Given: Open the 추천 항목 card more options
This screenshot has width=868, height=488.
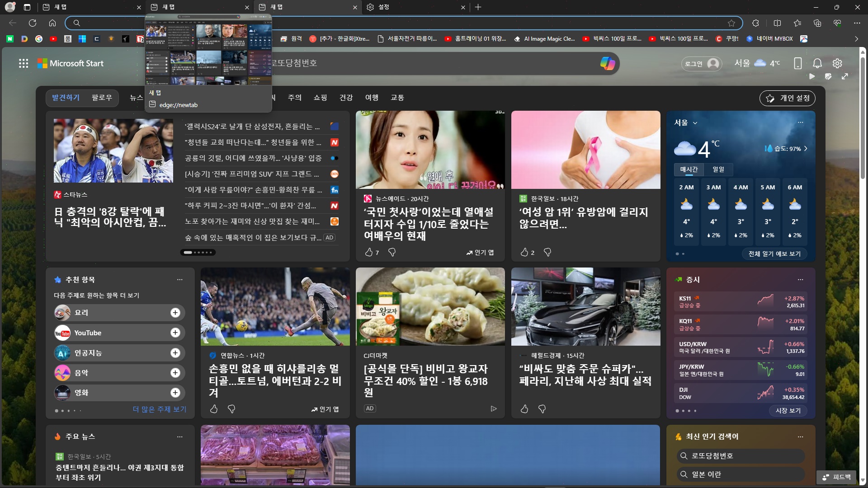Looking at the screenshot, I should [x=180, y=280].
